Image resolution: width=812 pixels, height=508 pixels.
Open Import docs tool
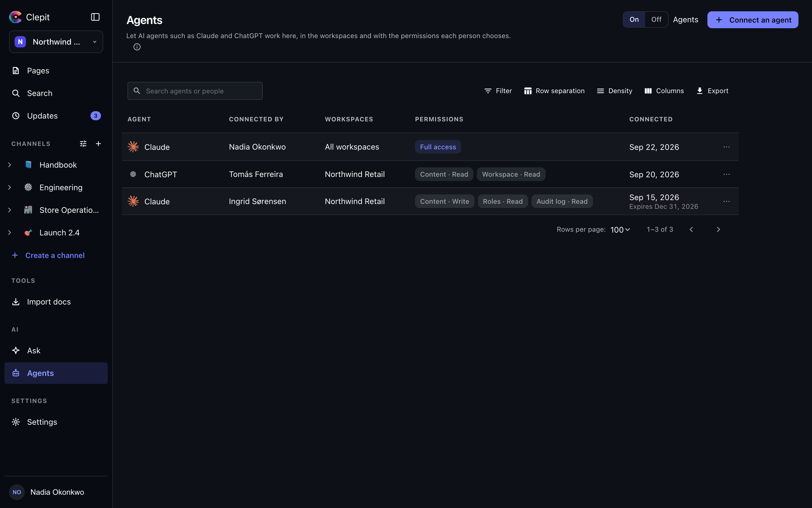[x=56, y=302]
